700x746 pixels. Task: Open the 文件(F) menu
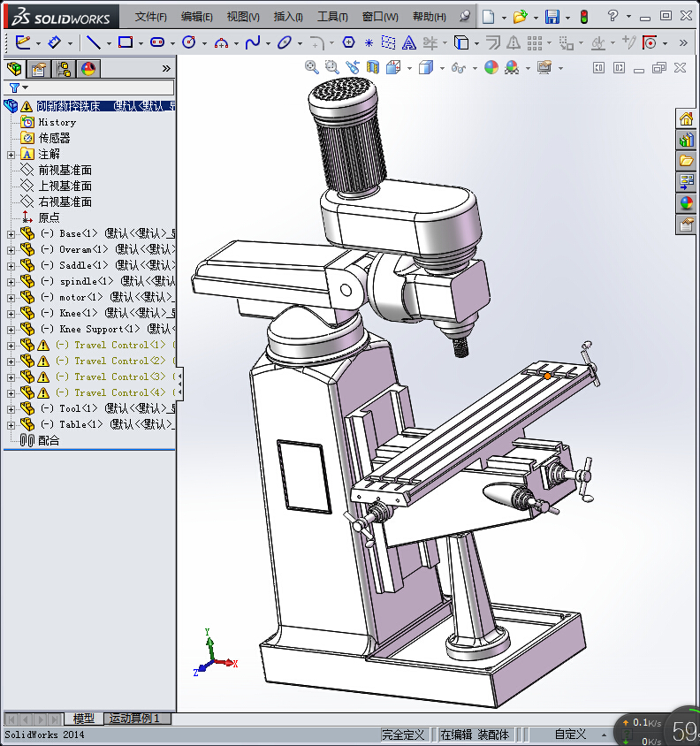point(150,17)
